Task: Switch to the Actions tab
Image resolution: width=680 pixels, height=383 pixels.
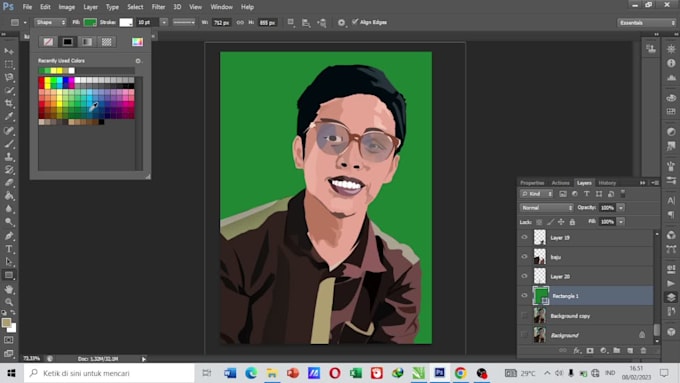Action: [560, 183]
